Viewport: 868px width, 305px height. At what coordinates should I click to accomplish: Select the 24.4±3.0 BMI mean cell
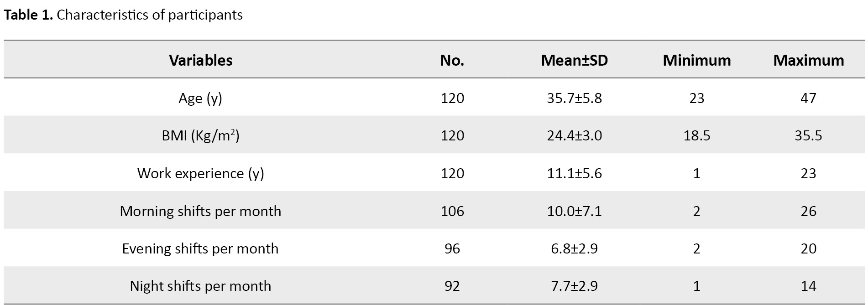click(x=574, y=135)
